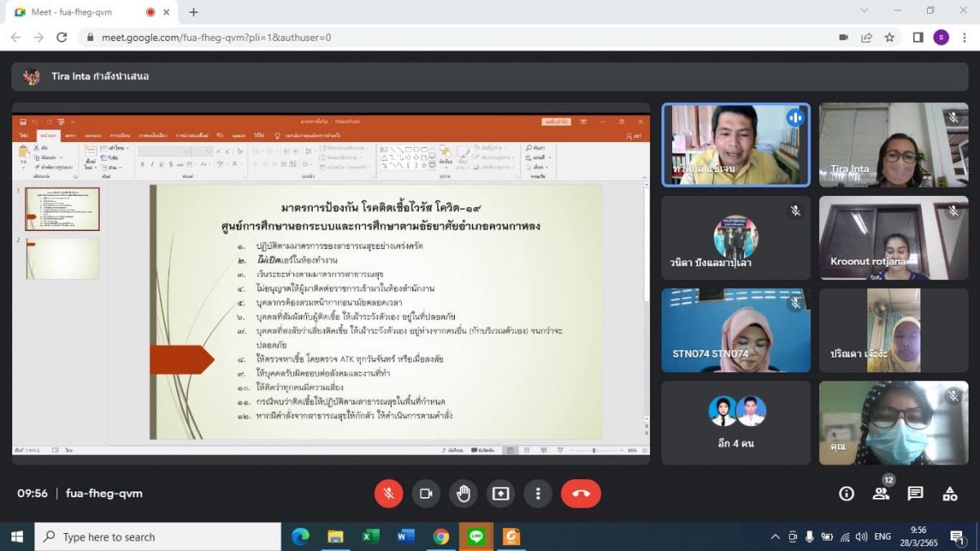
Task: Show the participants list
Action: pos(880,493)
